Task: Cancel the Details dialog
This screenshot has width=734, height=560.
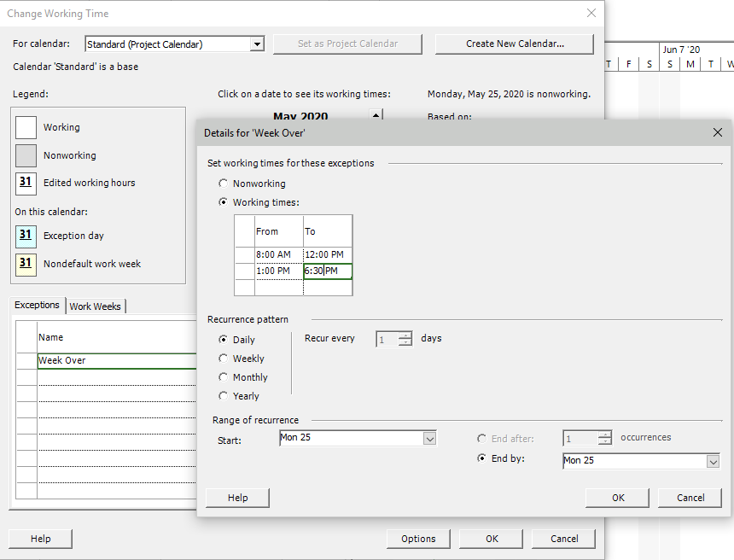Action: coord(690,498)
